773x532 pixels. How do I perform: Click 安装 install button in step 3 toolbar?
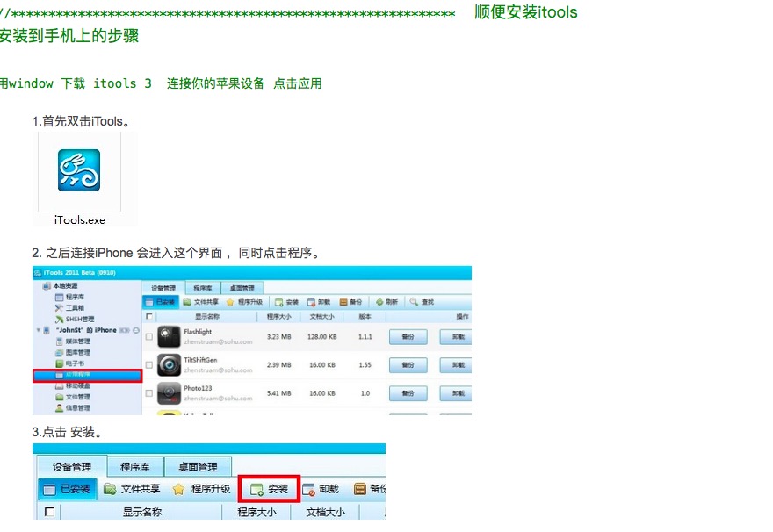(269, 489)
